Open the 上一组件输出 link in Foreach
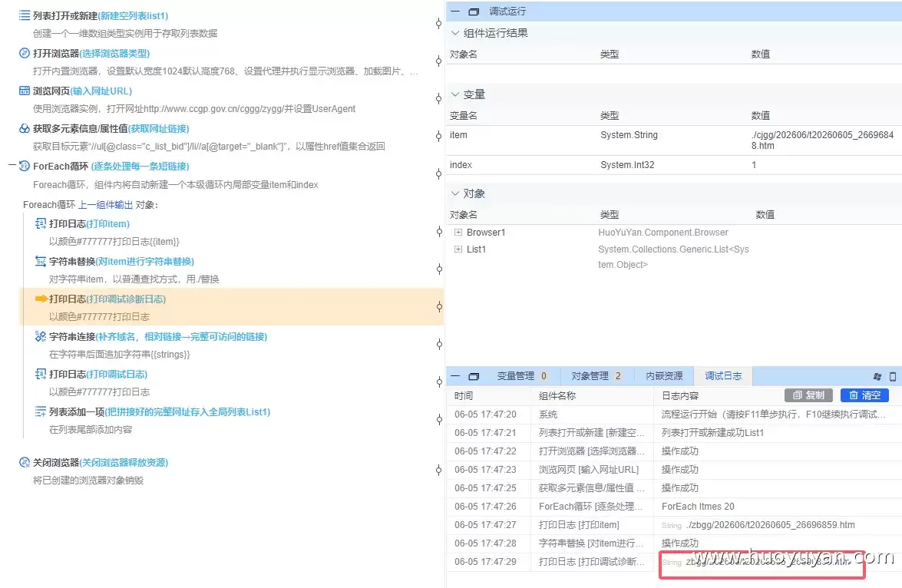Image resolution: width=902 pixels, height=588 pixels. 105,205
